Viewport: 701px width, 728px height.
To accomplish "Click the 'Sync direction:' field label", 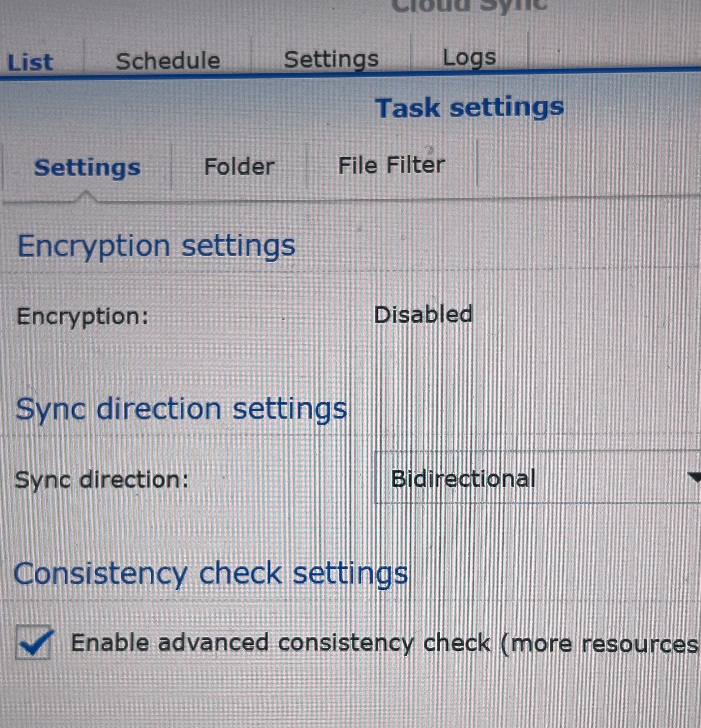I will click(x=102, y=480).
